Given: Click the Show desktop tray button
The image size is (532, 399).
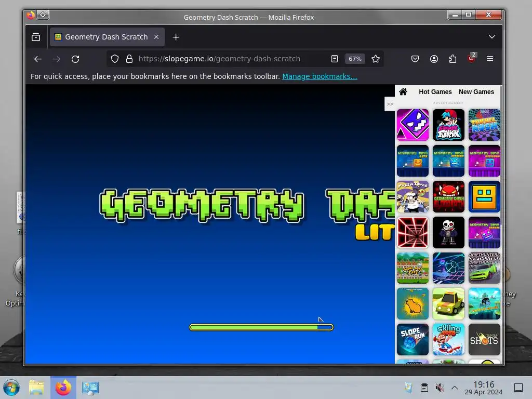Looking at the screenshot, I should (x=518, y=388).
